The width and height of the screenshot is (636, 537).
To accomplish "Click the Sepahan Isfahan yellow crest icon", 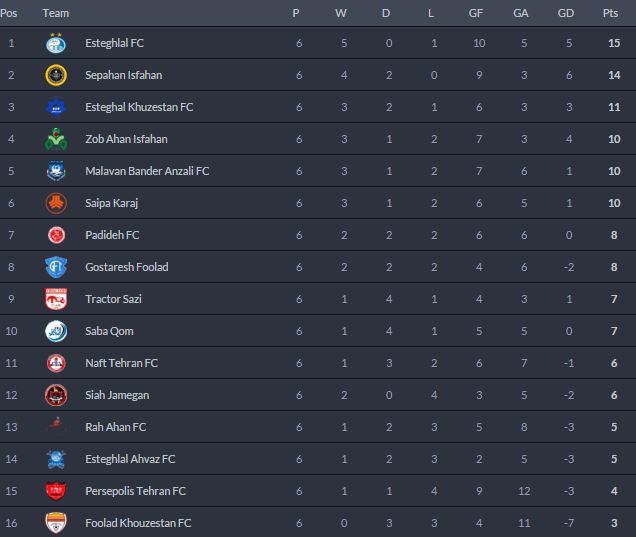I will coord(55,75).
